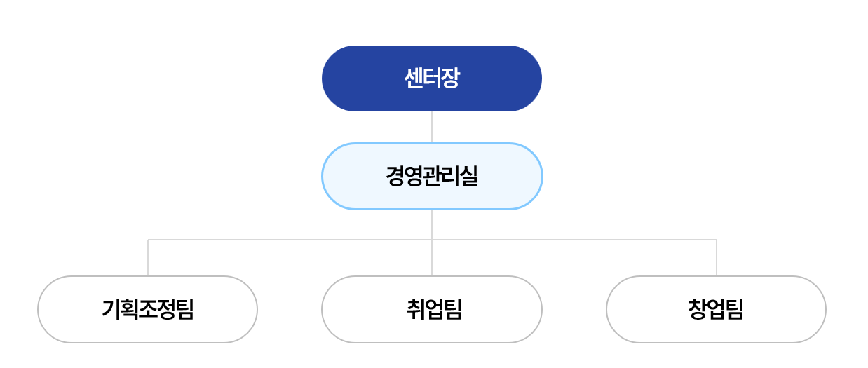Screen dimensions: 868x368
Task: Click the 창업팀 text label
Action: [716, 309]
